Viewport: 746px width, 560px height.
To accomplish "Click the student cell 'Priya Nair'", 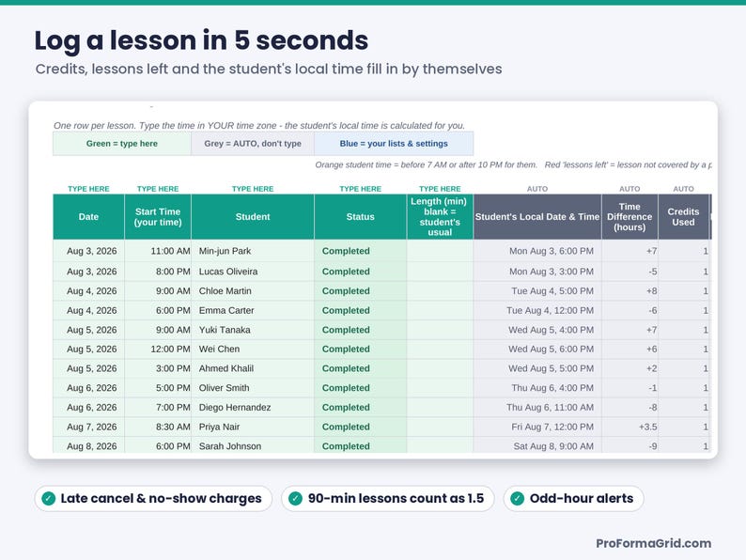I will coord(253,427).
